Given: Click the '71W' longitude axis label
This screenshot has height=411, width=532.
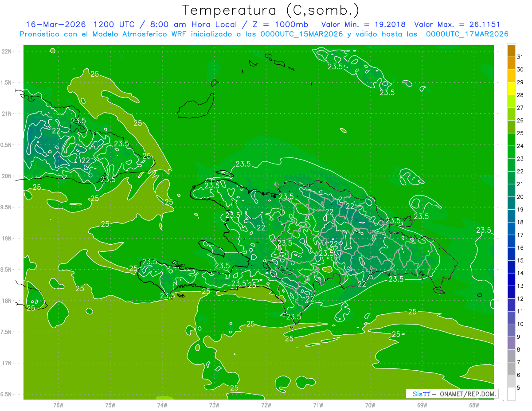Looking at the screenshot, I should pos(318,405).
